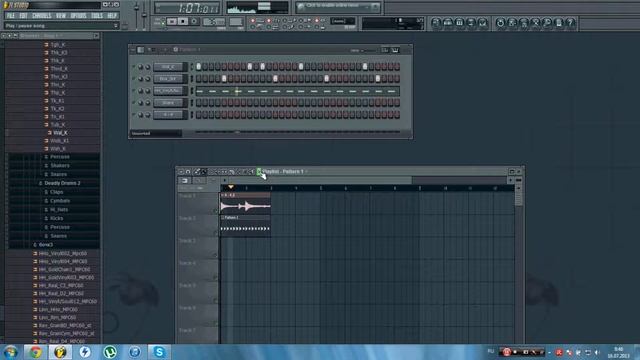640x360 pixels.
Task: Toggle the Track 2 mute dot in Playlist
Action: 215,233
